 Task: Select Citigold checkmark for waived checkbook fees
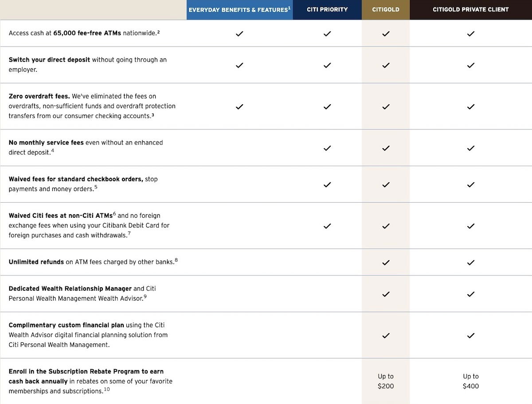click(386, 184)
